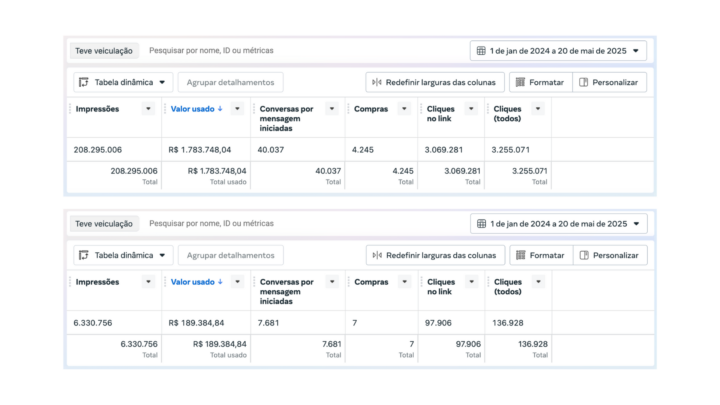
Task: Expand the Cliques (todos) column menu in the lower table
Action: click(538, 282)
